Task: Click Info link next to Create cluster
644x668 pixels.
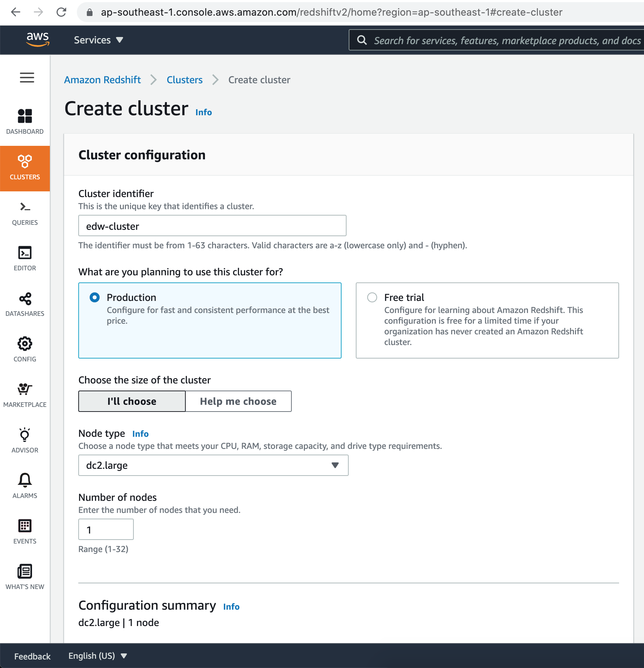Action: (204, 112)
